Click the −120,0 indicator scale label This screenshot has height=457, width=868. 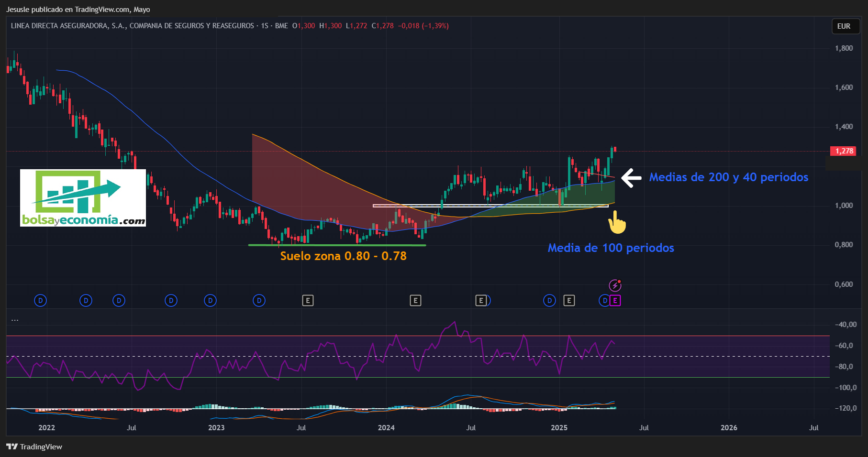click(x=846, y=408)
